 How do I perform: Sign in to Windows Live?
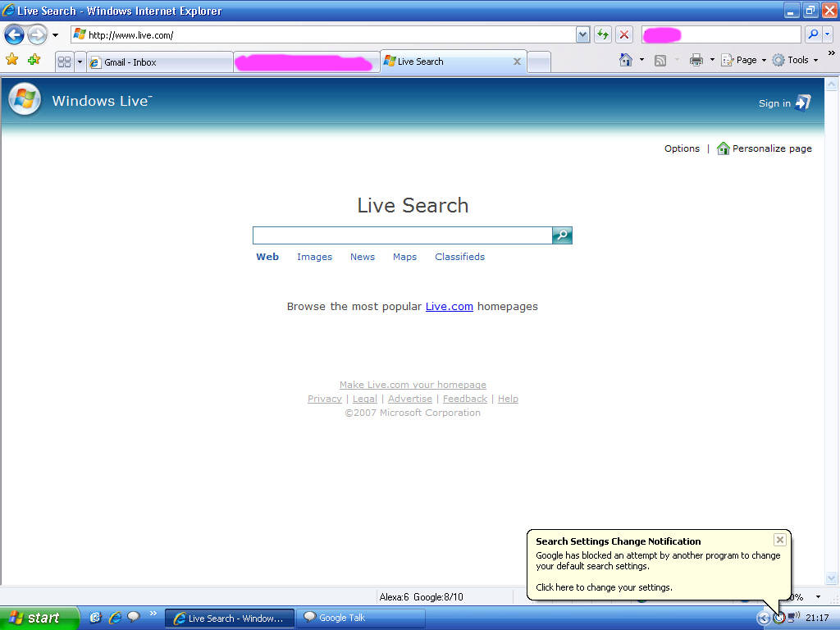[x=785, y=103]
